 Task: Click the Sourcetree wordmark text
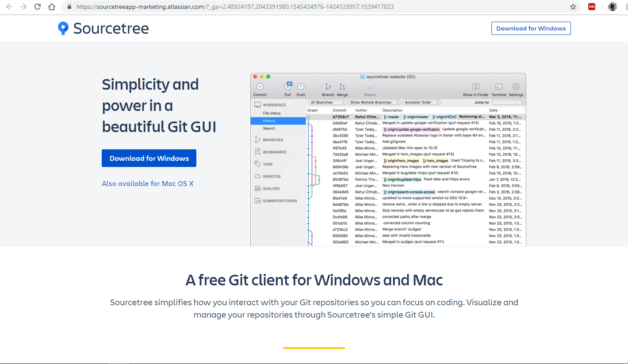click(x=111, y=28)
